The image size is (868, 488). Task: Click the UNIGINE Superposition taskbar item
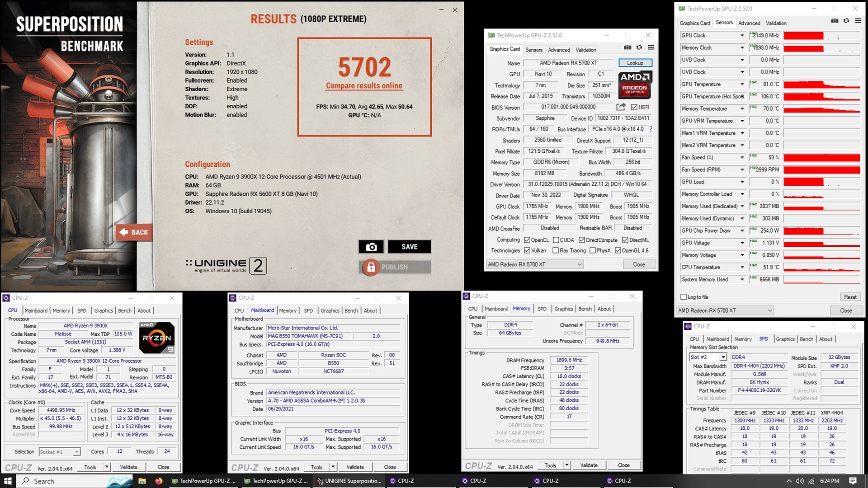pyautogui.click(x=349, y=481)
